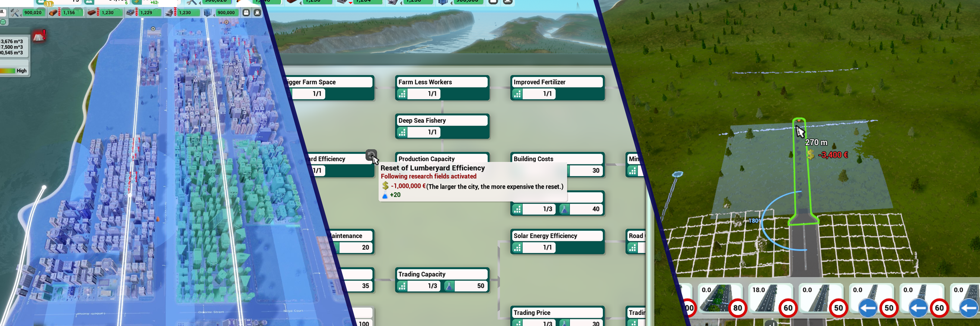
Task: Select the Farm Less Workers research node
Action: tap(442, 82)
